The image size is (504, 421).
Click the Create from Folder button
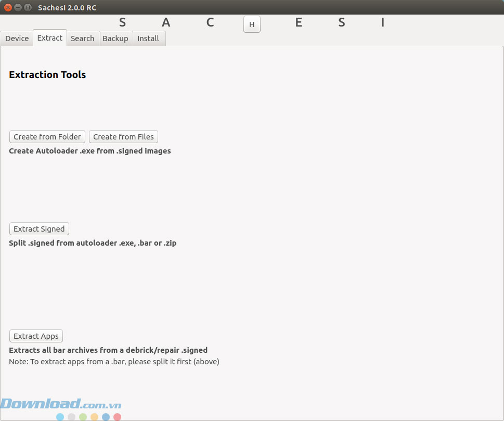[x=47, y=137]
